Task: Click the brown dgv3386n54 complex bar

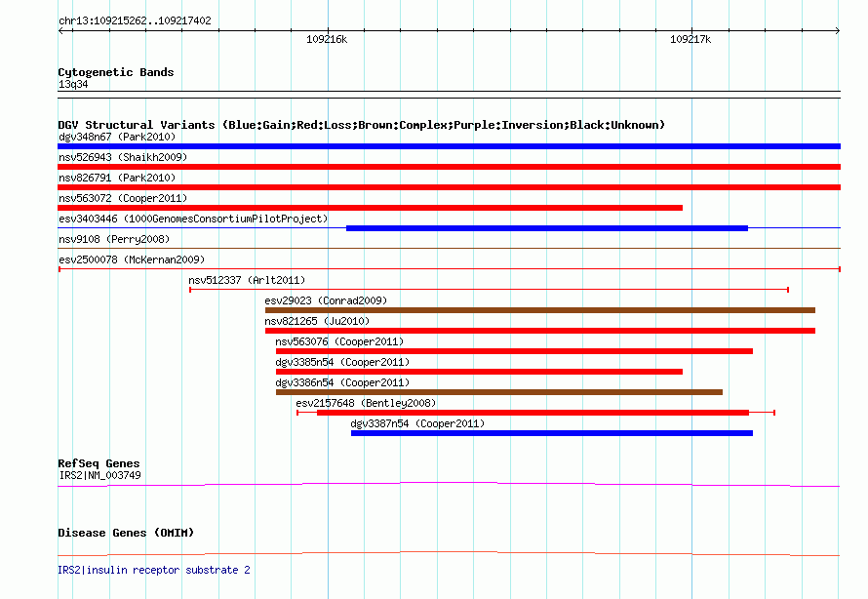Action: click(499, 392)
